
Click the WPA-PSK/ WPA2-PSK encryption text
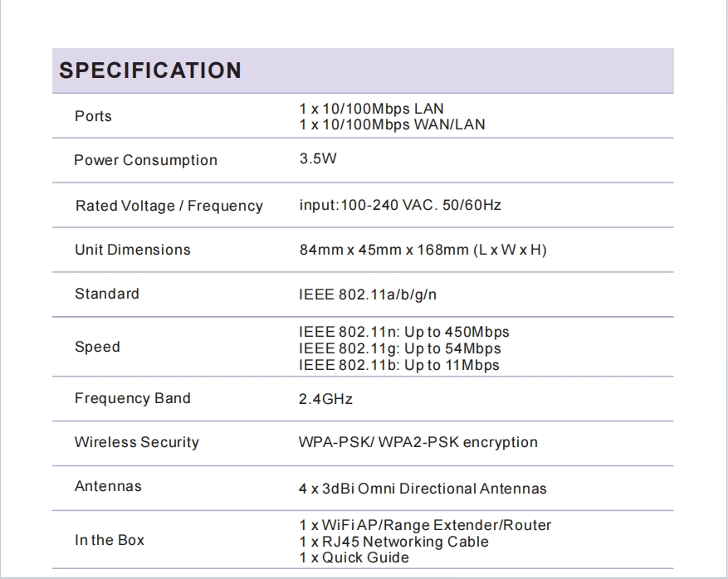(418, 442)
